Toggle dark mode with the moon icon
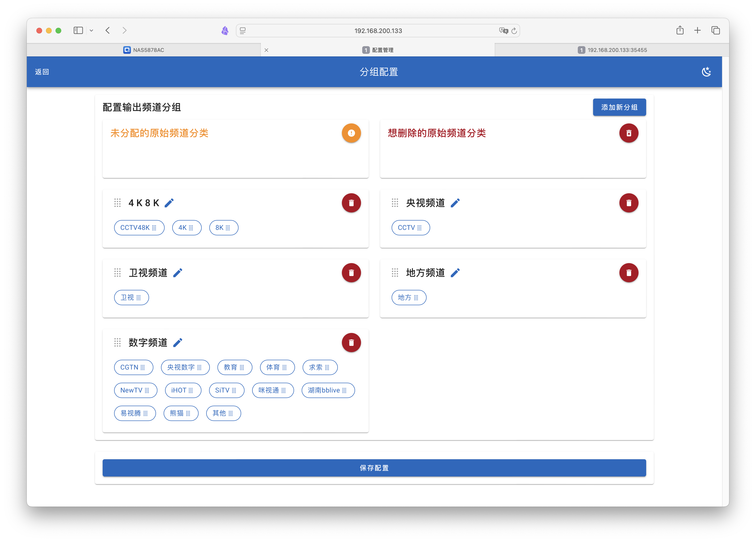 tap(707, 71)
